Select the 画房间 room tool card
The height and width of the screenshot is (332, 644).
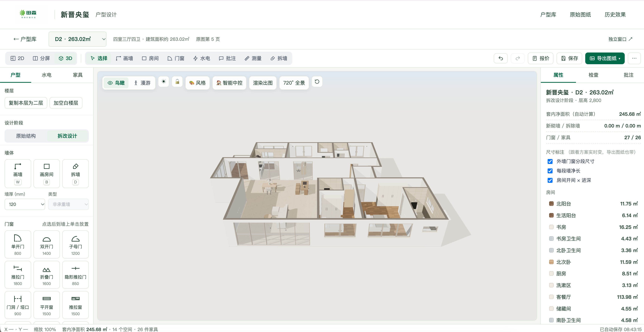point(46,174)
